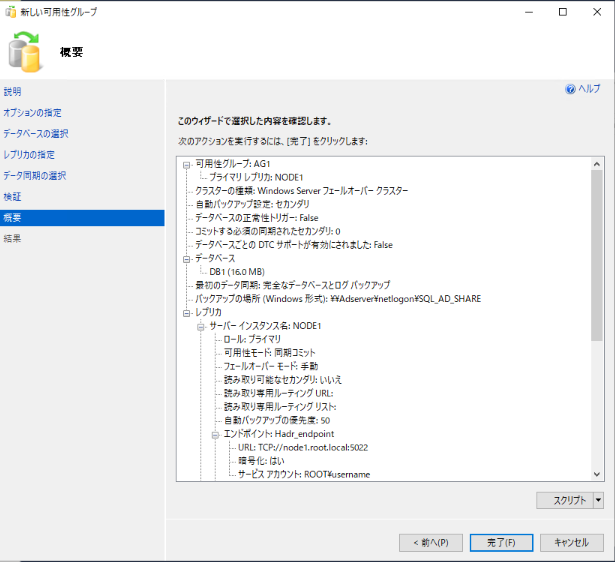Click the < 前へ(P) back button

[x=431, y=543]
